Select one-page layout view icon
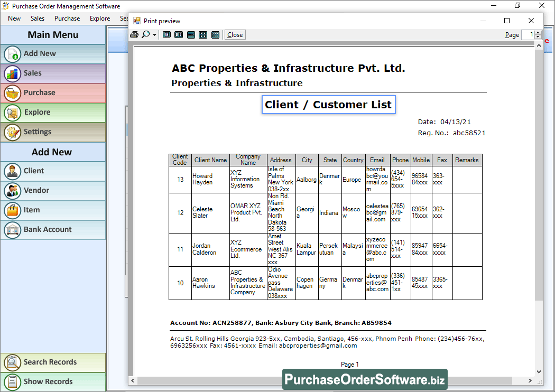 click(166, 35)
